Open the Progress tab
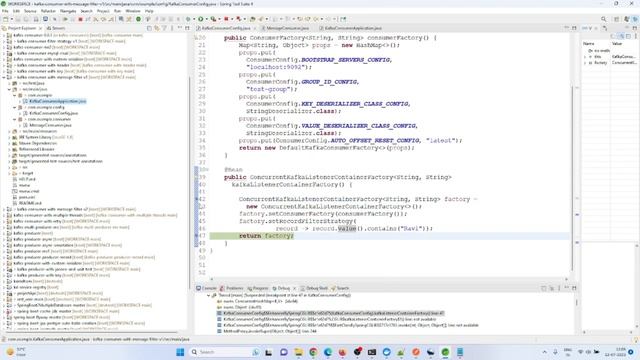This screenshot has width=640, height=360. 258,288
